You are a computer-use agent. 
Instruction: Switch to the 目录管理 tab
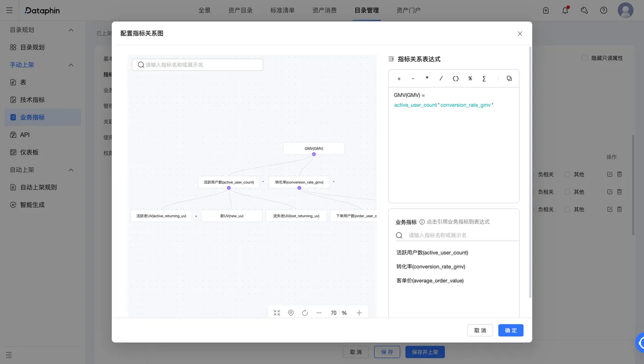367,10
